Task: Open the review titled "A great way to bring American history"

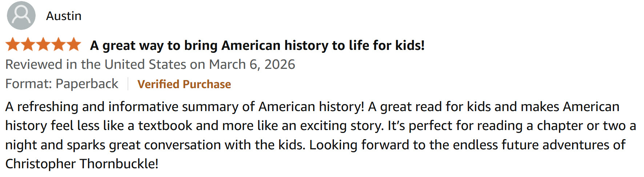Action: click(257, 46)
